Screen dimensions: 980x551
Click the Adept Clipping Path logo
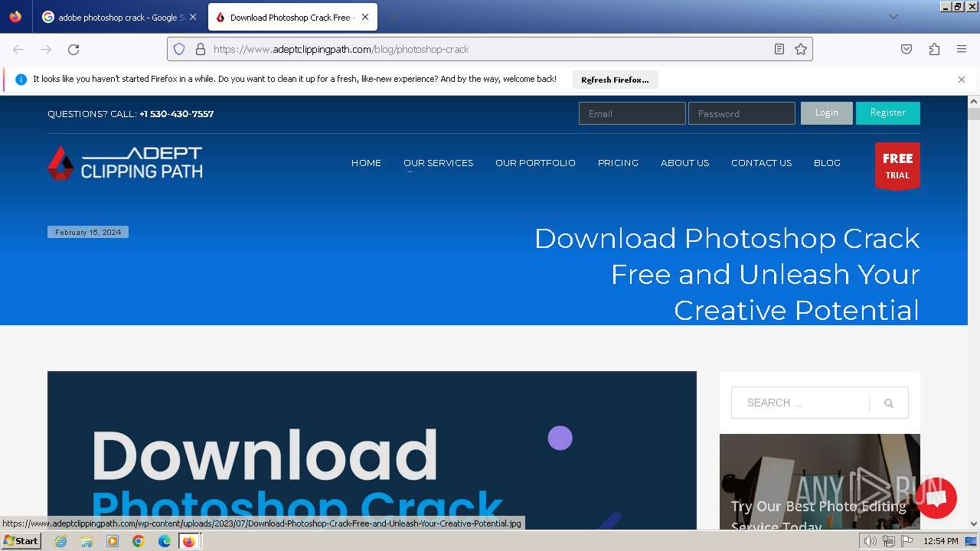click(x=125, y=162)
